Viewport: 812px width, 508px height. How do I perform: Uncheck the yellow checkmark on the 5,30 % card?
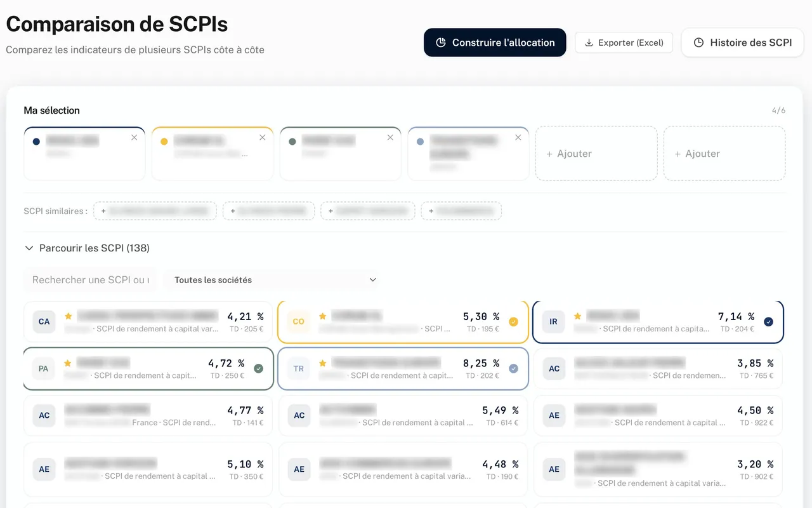(x=514, y=321)
